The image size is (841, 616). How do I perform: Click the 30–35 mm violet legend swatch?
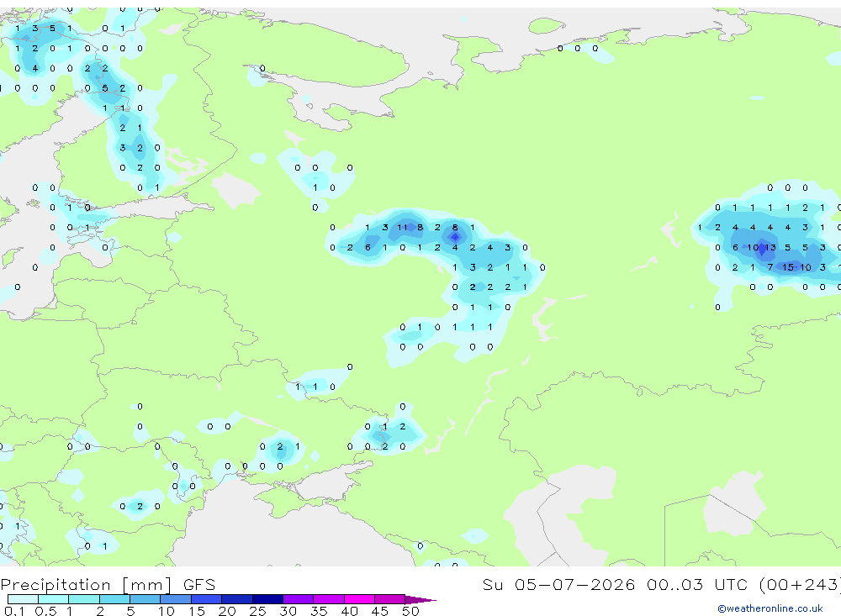click(299, 599)
